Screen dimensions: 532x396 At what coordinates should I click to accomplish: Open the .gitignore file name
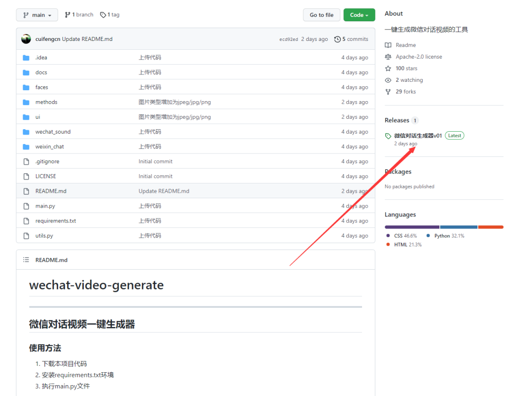tap(47, 161)
